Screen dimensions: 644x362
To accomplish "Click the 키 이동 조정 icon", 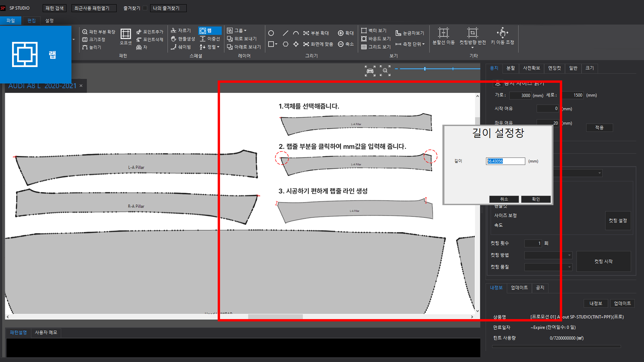I will (502, 33).
